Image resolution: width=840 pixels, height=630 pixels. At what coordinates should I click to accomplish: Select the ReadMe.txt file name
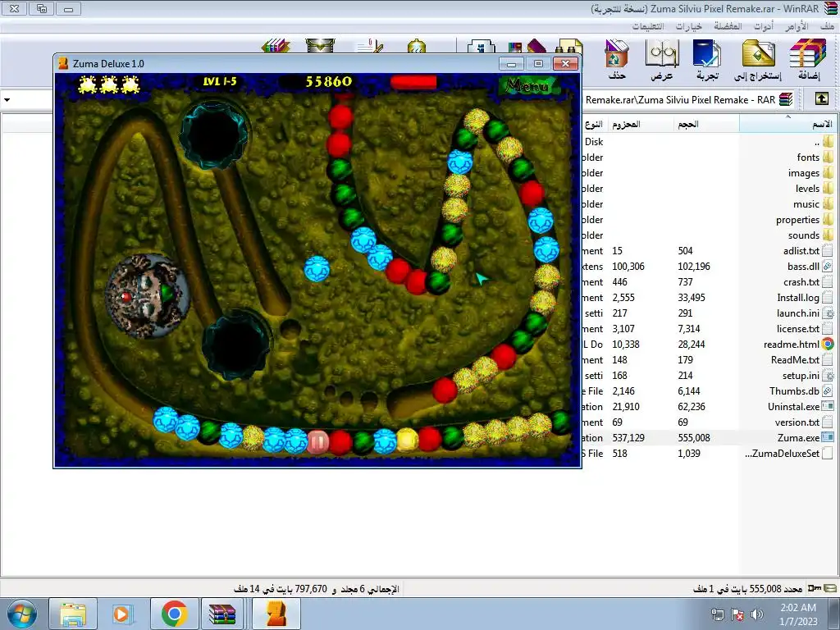click(x=795, y=360)
